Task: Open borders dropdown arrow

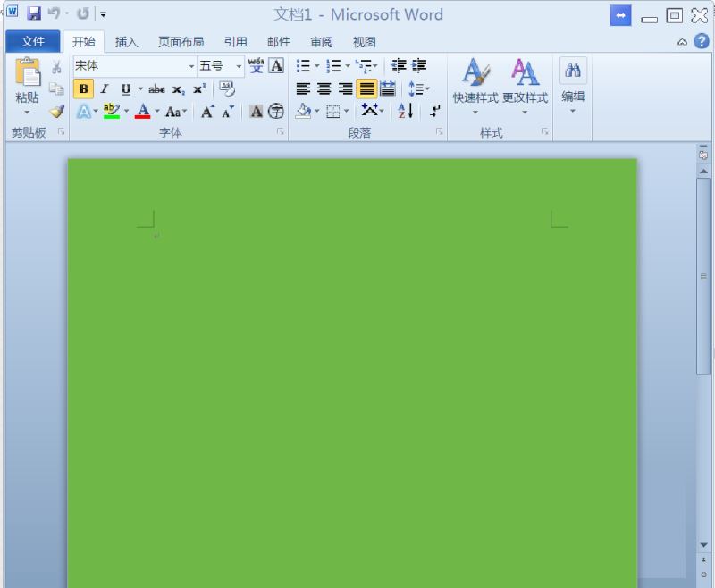Action: tap(347, 111)
